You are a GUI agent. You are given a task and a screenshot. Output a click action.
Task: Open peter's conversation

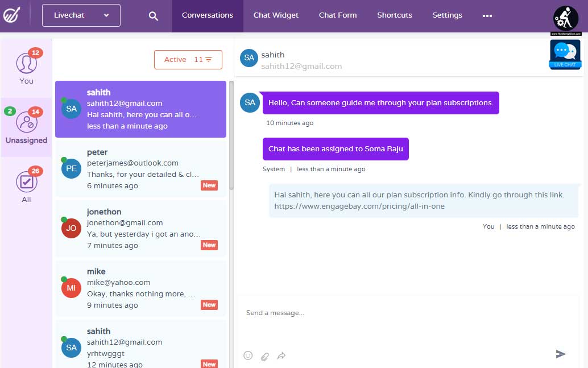click(x=140, y=169)
